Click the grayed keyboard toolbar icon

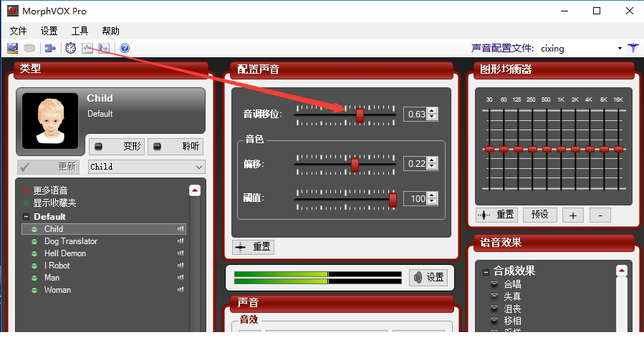point(29,49)
